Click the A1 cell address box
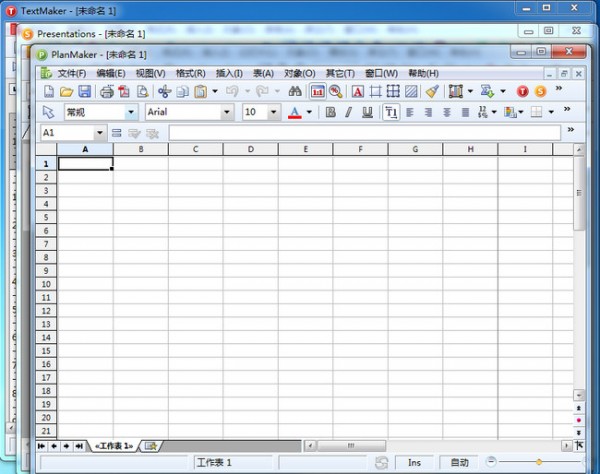 click(x=68, y=133)
